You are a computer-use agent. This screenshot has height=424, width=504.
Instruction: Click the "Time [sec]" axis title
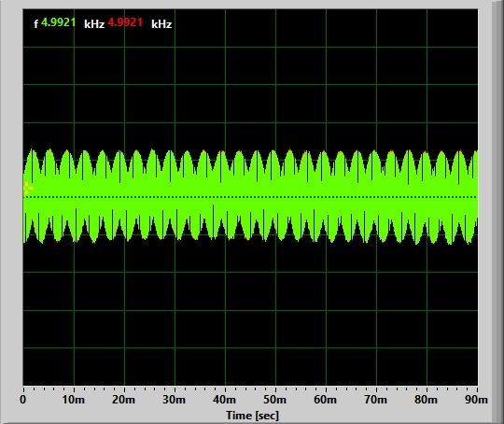click(x=252, y=416)
